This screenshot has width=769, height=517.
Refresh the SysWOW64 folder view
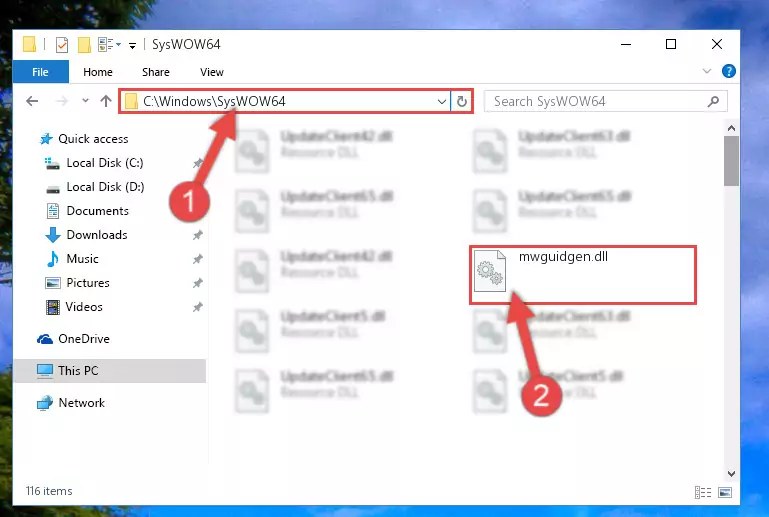click(461, 102)
